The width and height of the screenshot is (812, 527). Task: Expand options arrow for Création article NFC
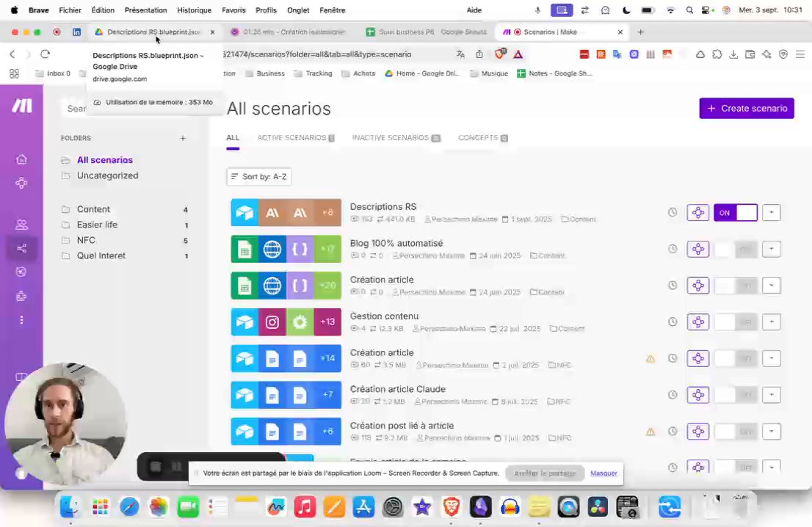point(771,358)
